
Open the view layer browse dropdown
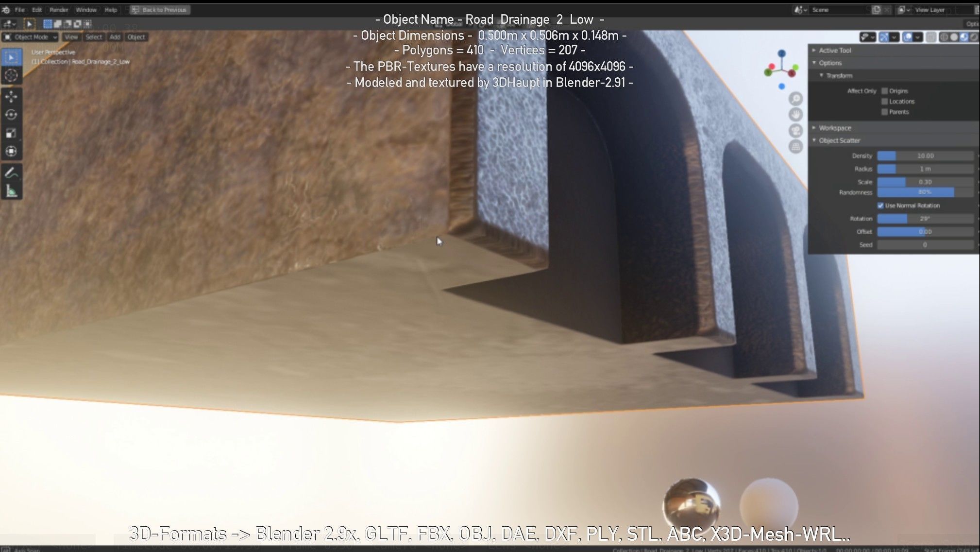point(904,10)
